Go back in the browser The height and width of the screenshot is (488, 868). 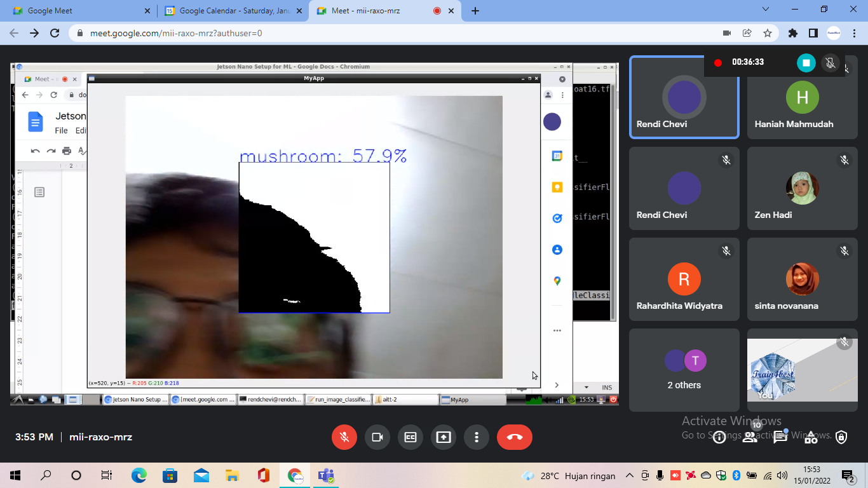click(x=14, y=33)
